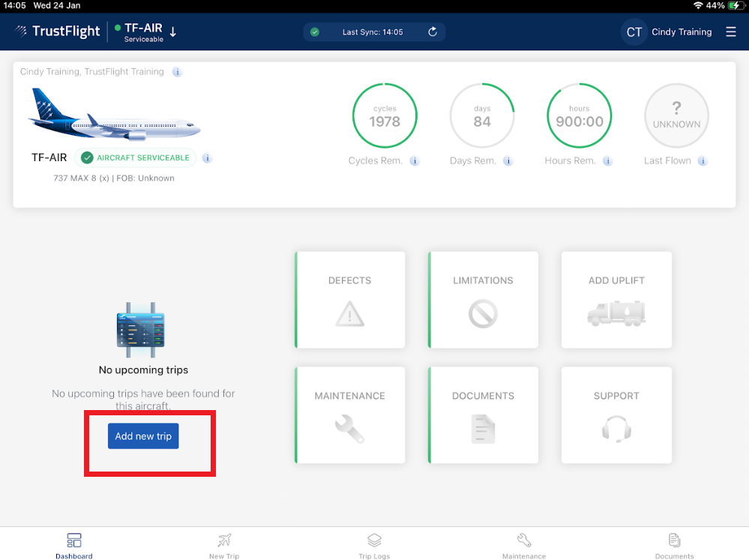The image size is (749, 560).
Task: Click the departure board illustration
Action: point(140,330)
